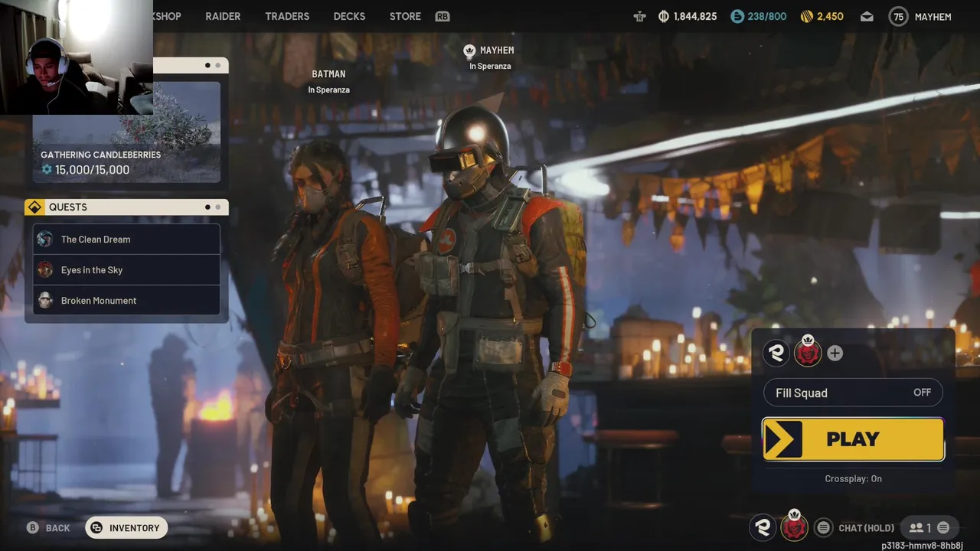
Task: Click The Clean Dream quest portrait
Action: pos(45,240)
